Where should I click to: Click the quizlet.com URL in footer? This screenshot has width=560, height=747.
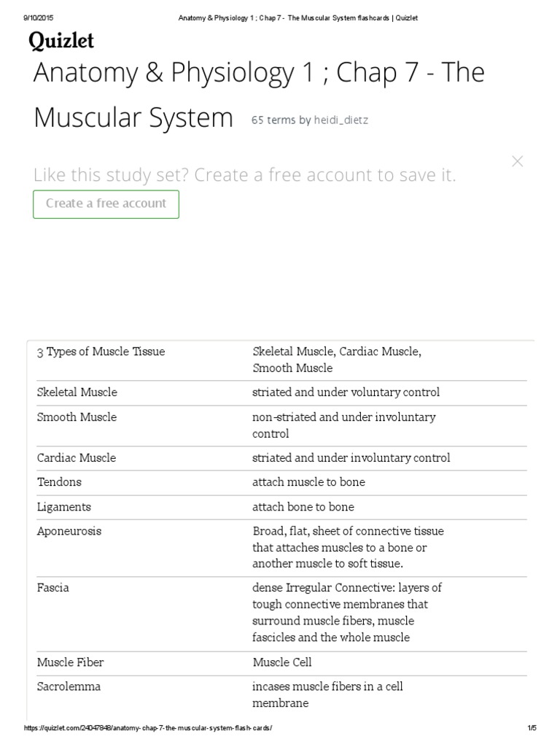[148, 729]
